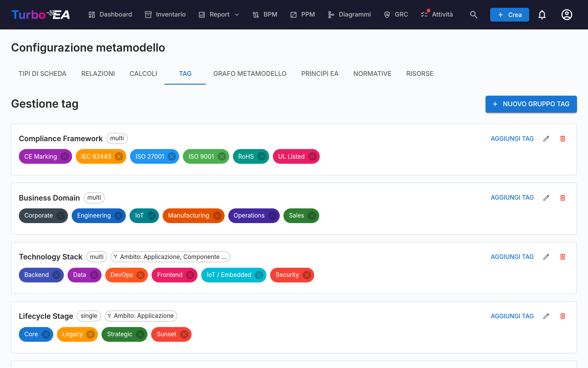Remove the Legacy tag
Viewport: 588px width, 368px height.
pyautogui.click(x=90, y=334)
